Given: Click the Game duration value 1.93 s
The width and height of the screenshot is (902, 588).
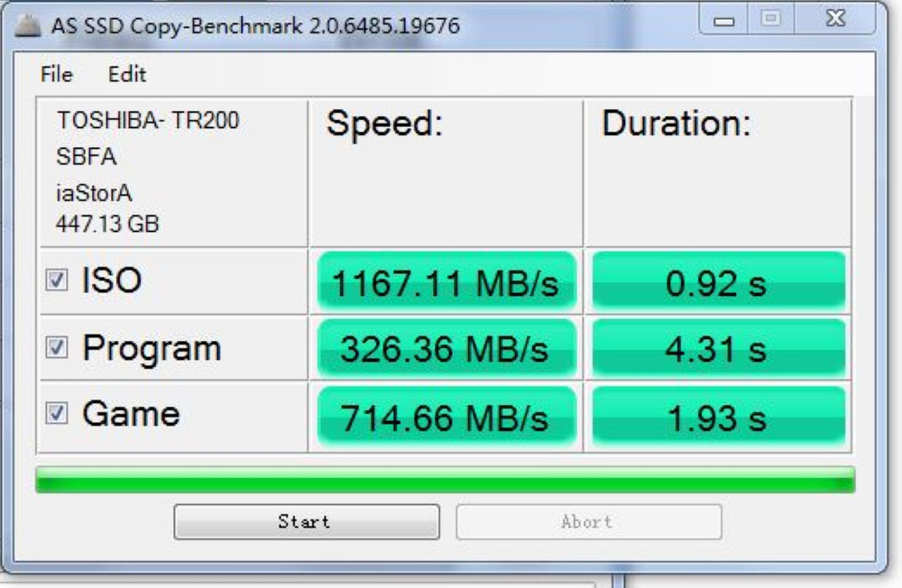Looking at the screenshot, I should click(x=719, y=416).
